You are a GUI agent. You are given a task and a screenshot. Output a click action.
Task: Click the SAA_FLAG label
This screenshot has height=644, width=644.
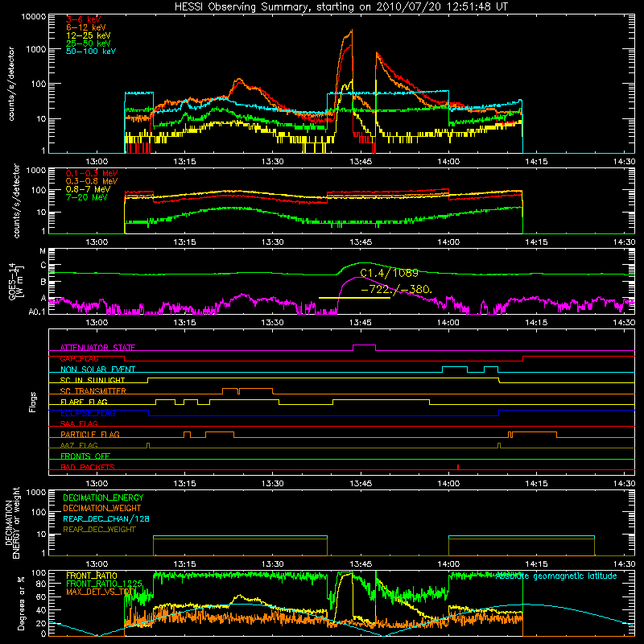coord(79,423)
